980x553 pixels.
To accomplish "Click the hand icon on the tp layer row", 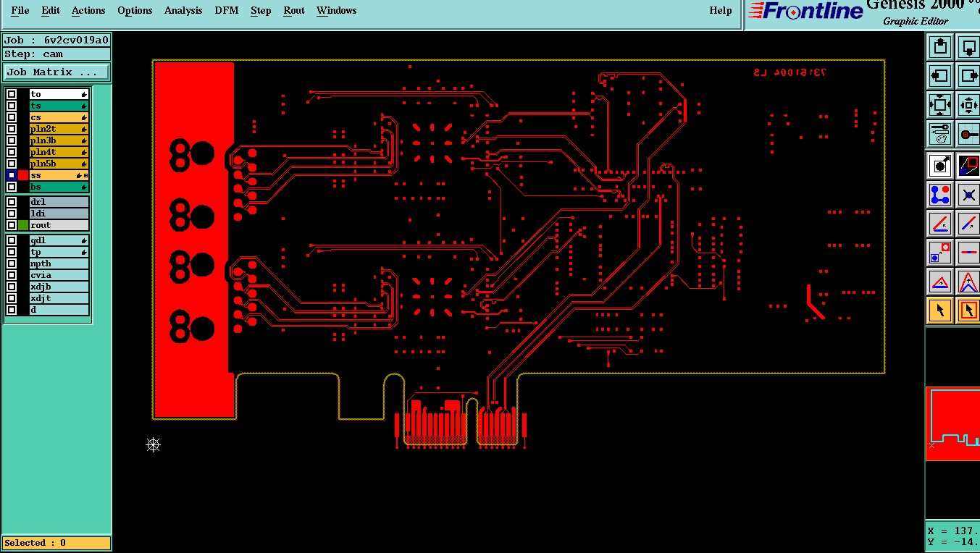I will [x=84, y=253].
